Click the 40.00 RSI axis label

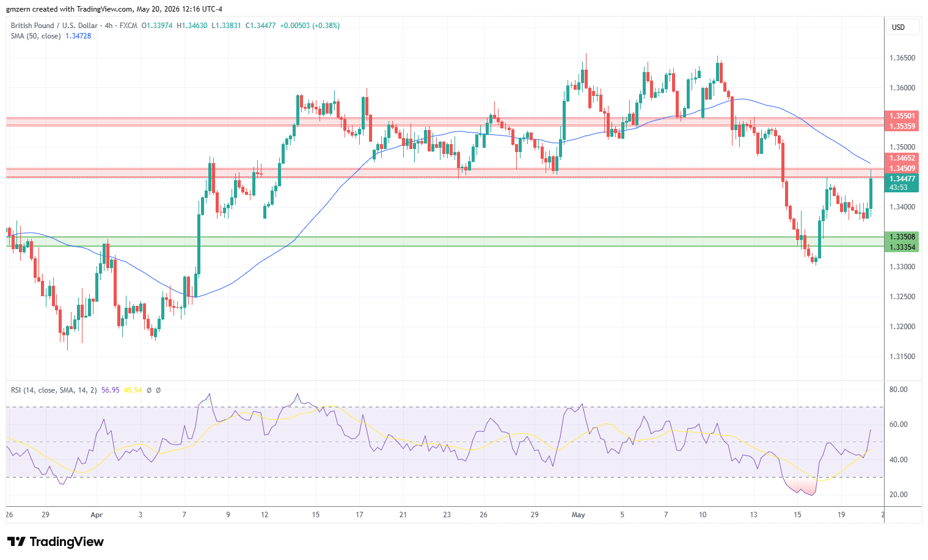point(898,460)
